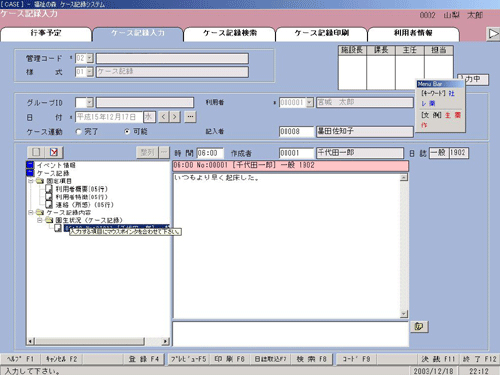Click the text area scroll-up arrow
The height and width of the screenshot is (375, 500).
pyautogui.click(x=404, y=177)
